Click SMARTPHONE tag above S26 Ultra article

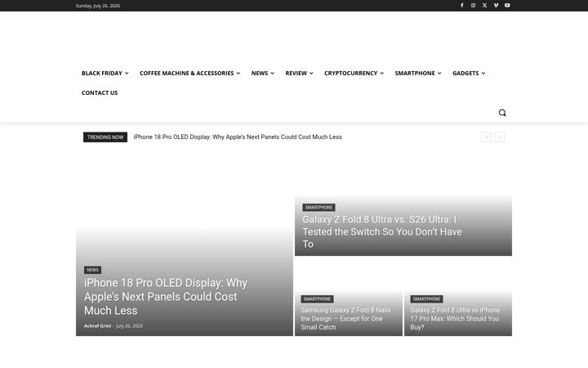click(318, 207)
